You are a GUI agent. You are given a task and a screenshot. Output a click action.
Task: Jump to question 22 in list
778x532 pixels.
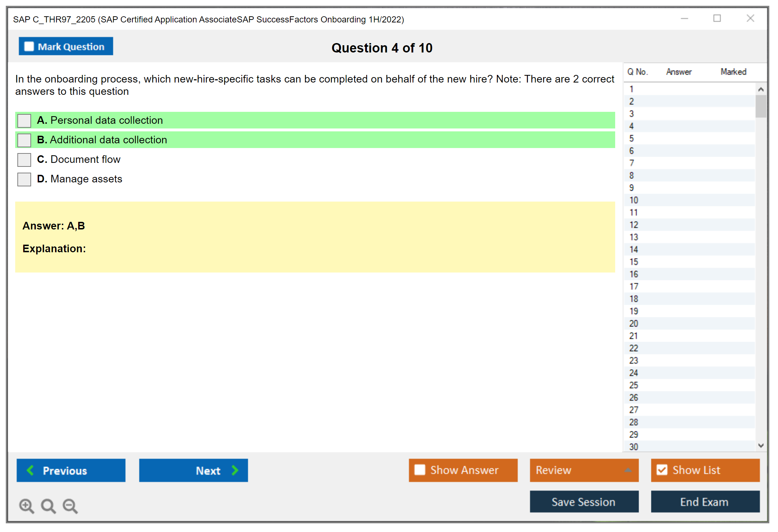coord(634,348)
